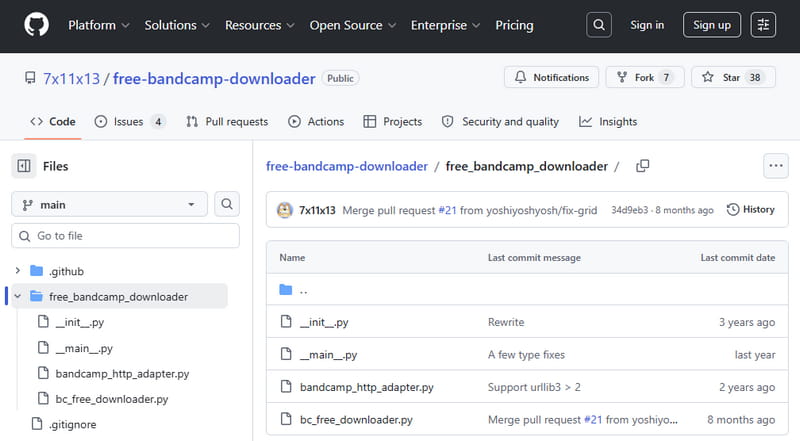Open free-bandcamp-downloader repo title link

tap(214, 79)
